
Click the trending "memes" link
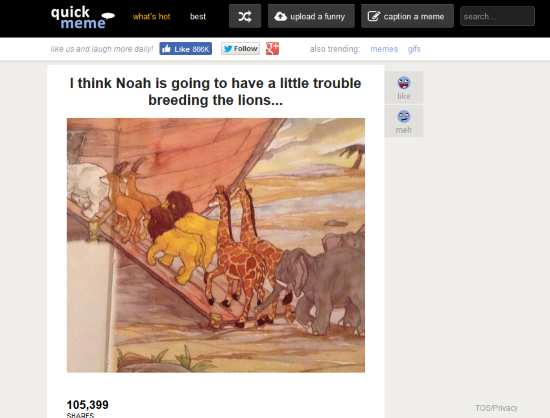[384, 49]
